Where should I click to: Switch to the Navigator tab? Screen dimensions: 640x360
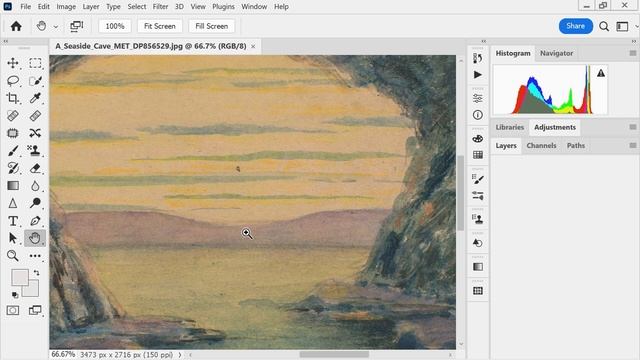556,53
